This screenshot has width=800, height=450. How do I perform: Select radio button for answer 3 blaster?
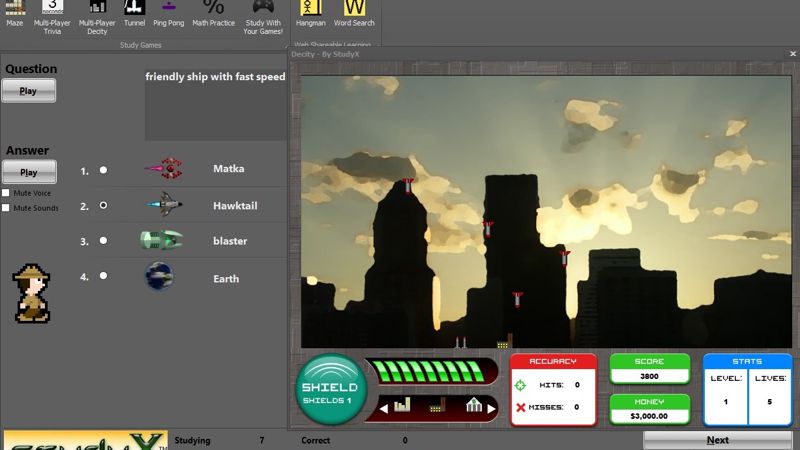[103, 240]
